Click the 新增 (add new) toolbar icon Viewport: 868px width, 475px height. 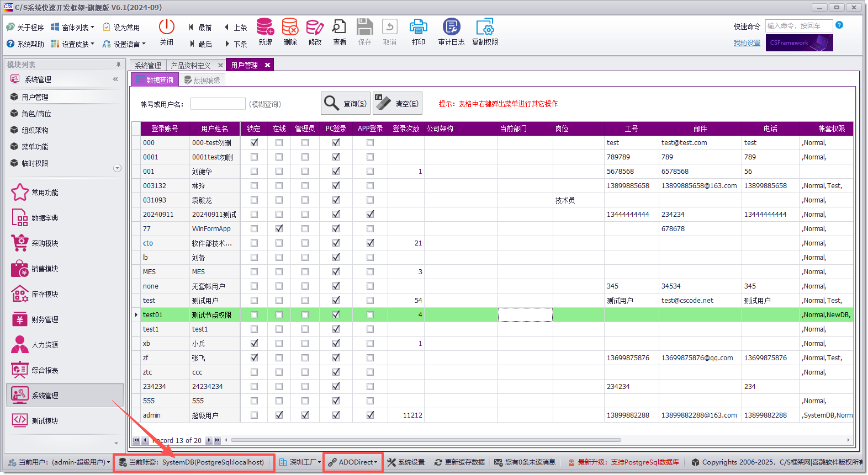click(x=265, y=32)
